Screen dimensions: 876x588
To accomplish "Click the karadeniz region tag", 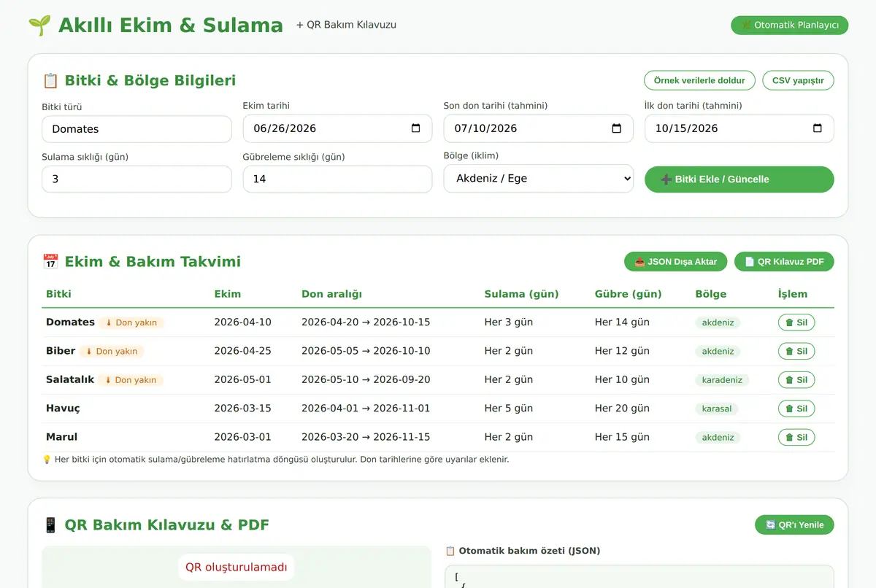I will [722, 380].
